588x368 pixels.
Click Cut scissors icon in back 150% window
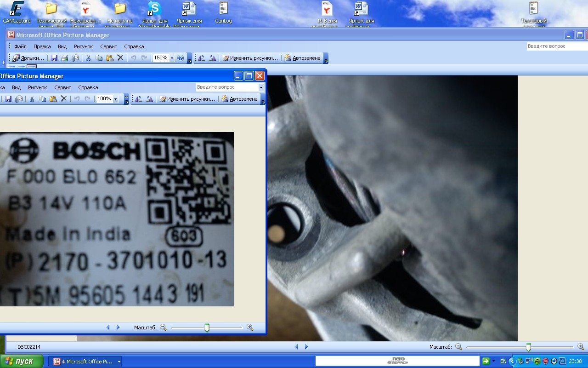(x=88, y=58)
